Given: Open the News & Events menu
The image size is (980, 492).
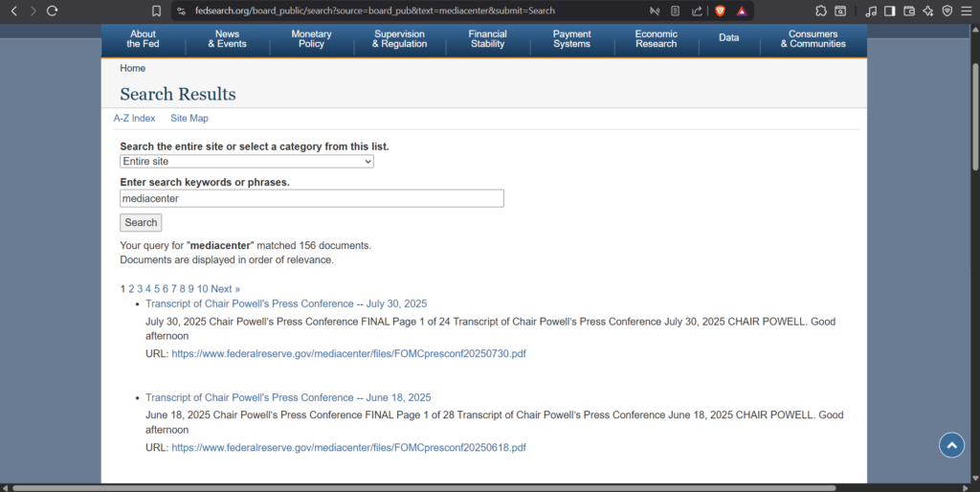Looking at the screenshot, I should click(228, 38).
